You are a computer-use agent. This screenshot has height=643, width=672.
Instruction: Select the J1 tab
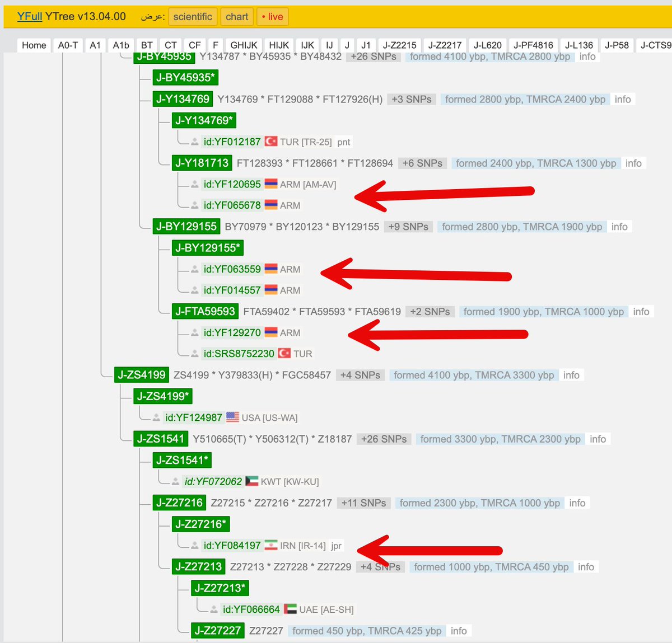tap(366, 45)
